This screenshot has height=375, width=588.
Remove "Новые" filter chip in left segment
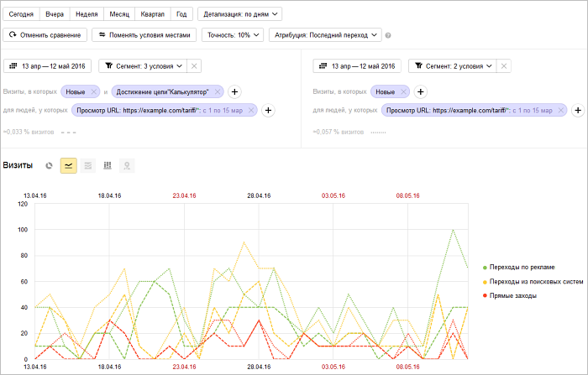point(93,91)
